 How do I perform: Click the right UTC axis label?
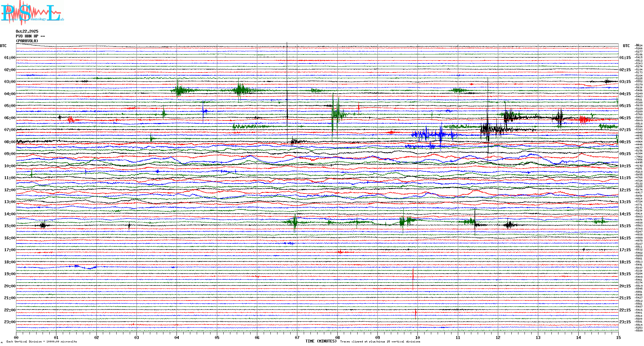(626, 46)
